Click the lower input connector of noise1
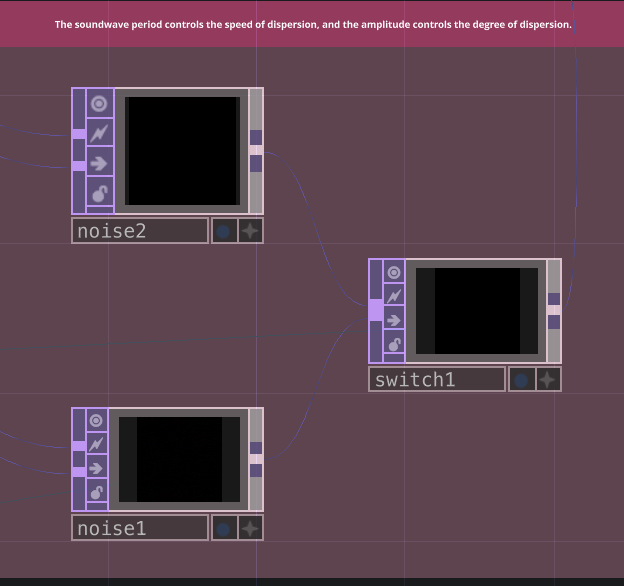The height and width of the screenshot is (586, 624). (79, 472)
